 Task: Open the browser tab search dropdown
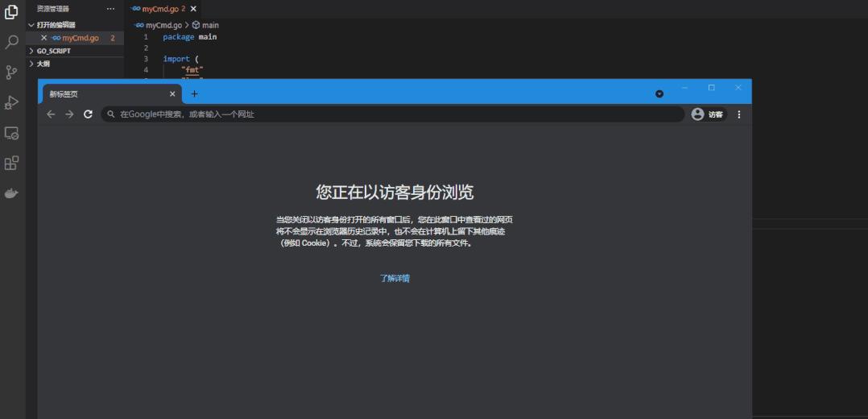pyautogui.click(x=659, y=93)
